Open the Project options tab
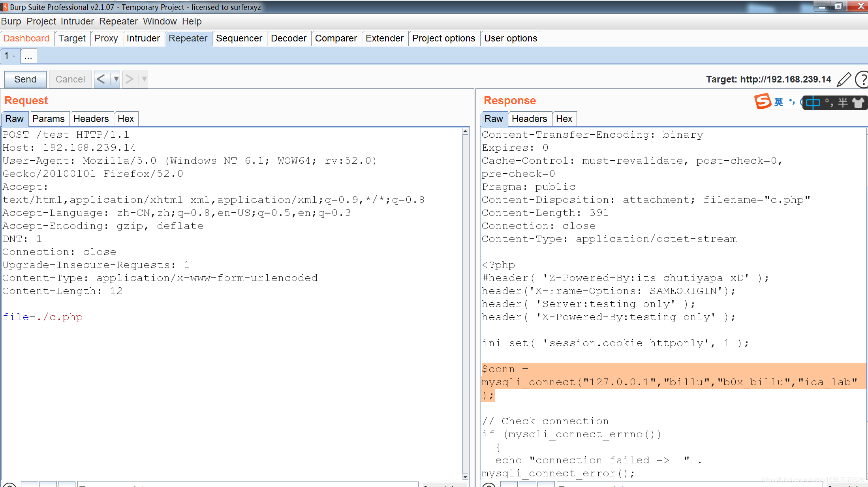 point(444,38)
